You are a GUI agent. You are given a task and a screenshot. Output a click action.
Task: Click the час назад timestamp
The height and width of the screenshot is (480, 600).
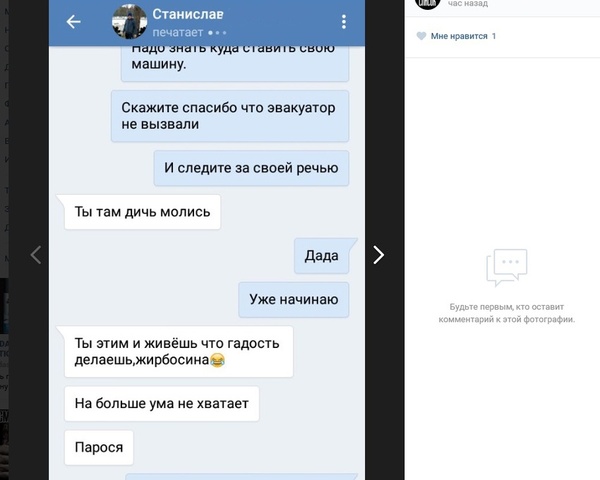coord(468,4)
